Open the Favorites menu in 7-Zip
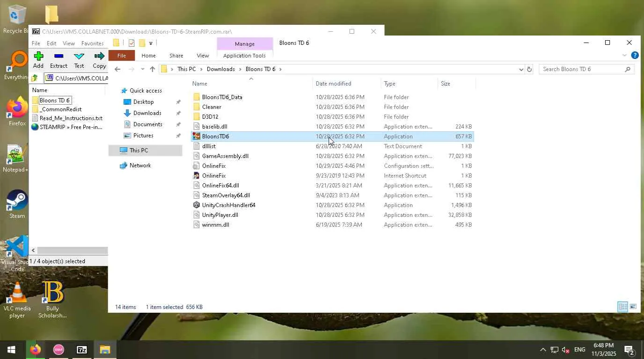Screen dimensions: 644x359 (93, 43)
